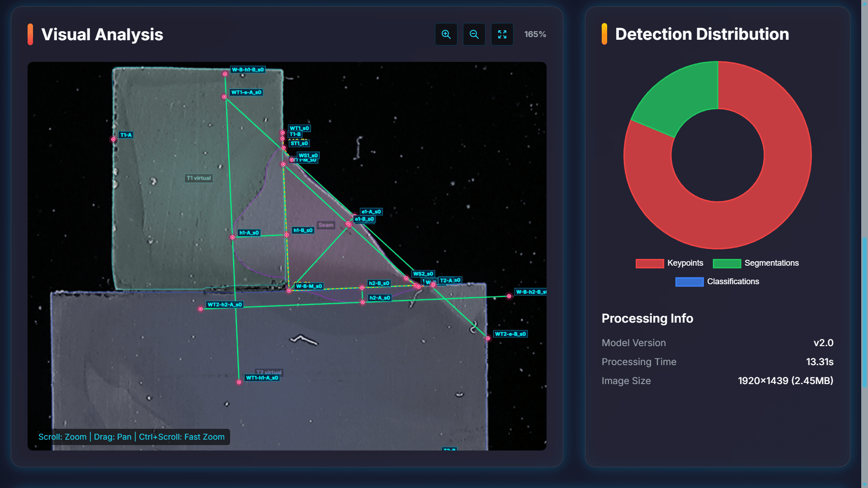868x488 pixels.
Task: Select the WT2-e-B_s0 keypoint marker
Action: point(487,338)
